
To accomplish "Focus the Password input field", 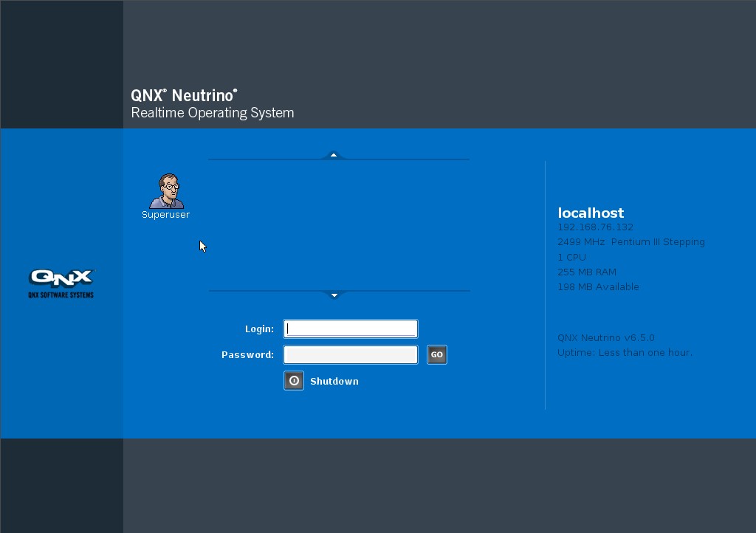I will 351,354.
